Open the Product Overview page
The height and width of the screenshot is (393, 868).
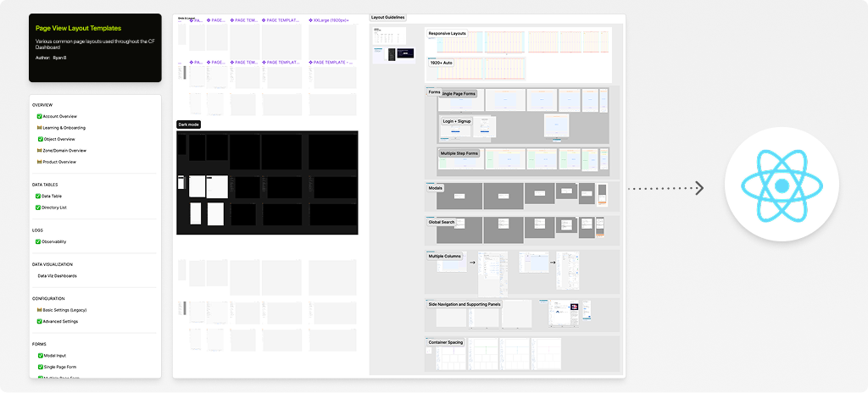pos(59,162)
